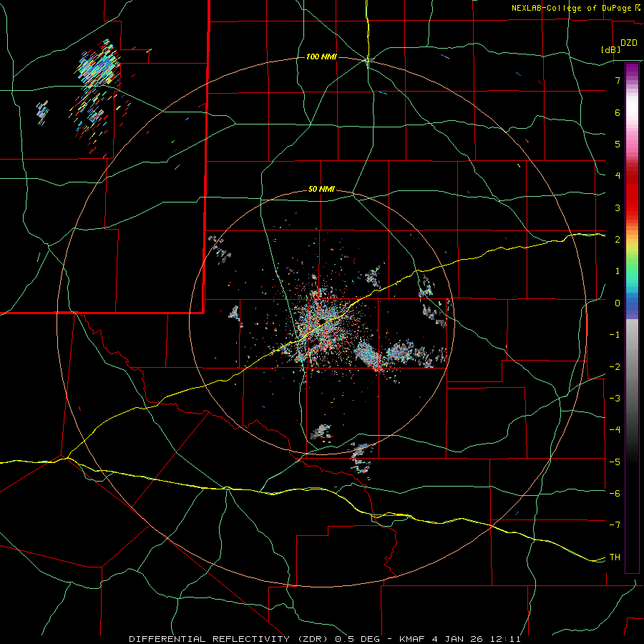Click the "-5" value on the legend
The image size is (644, 644).
(615, 462)
